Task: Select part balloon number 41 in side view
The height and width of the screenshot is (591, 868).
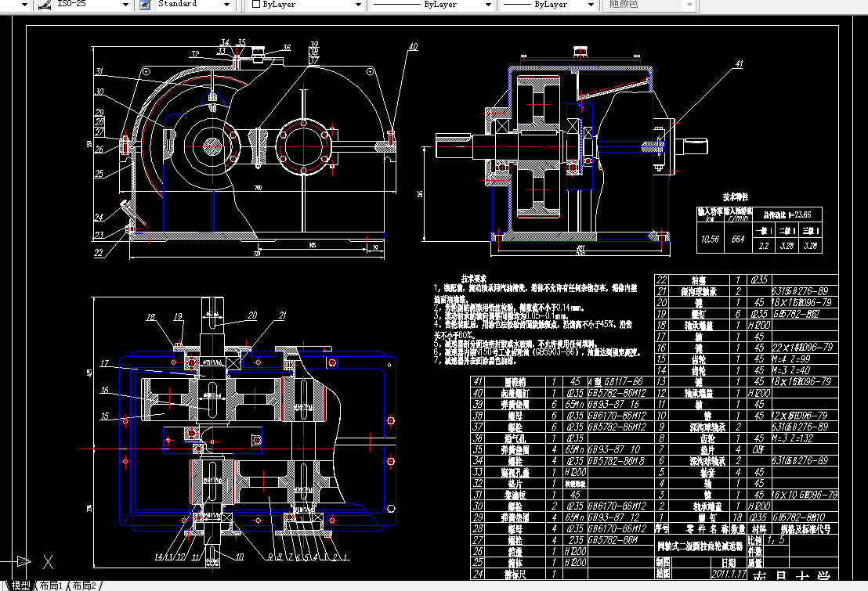Action: point(739,63)
